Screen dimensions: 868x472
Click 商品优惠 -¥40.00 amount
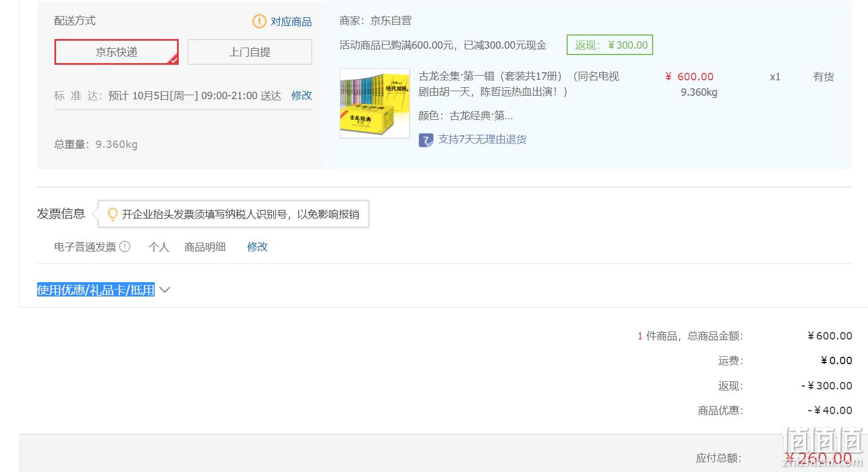tap(830, 410)
